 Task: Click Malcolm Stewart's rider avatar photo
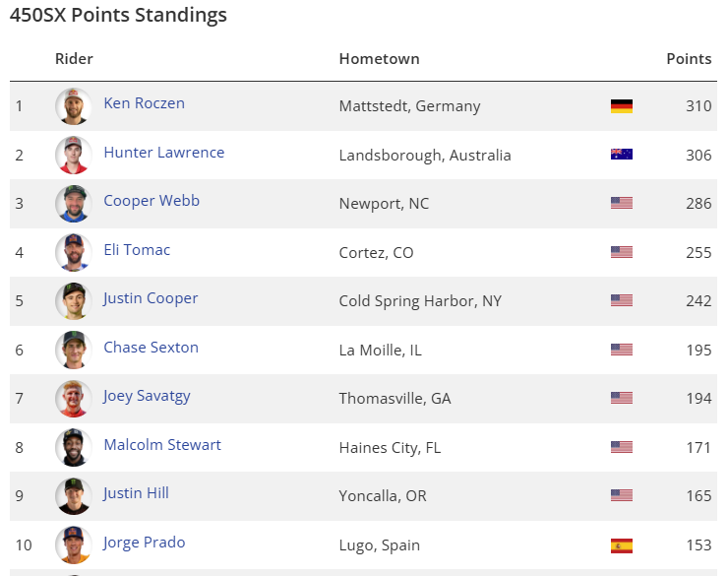click(x=73, y=447)
